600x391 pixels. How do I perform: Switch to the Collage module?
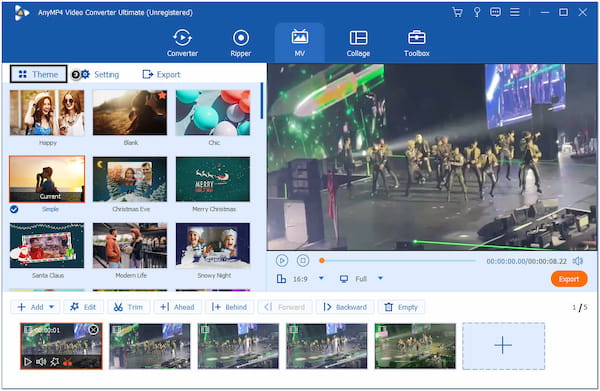point(358,43)
